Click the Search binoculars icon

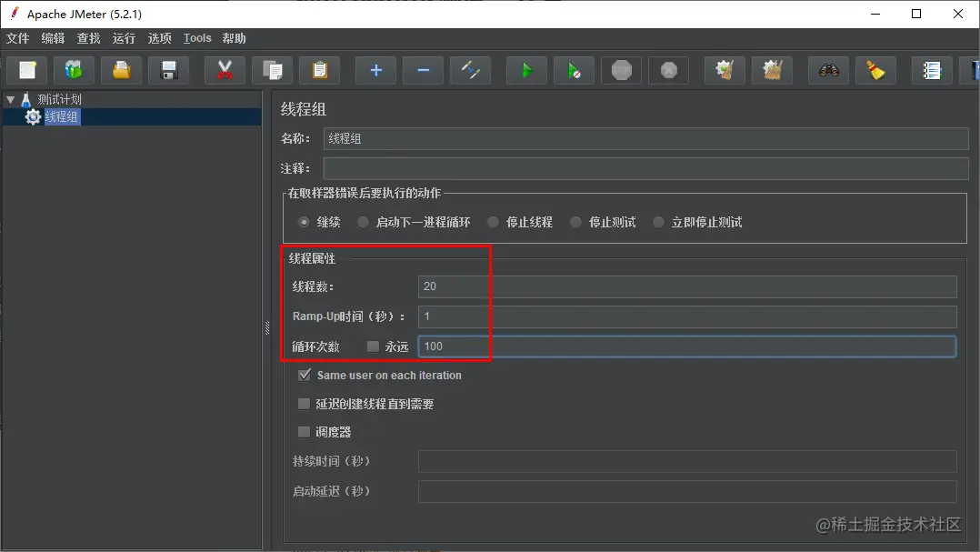coord(828,70)
